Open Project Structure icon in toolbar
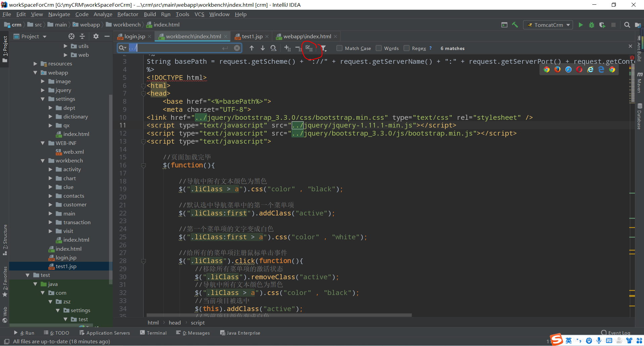The width and height of the screenshot is (644, 346). point(638,25)
